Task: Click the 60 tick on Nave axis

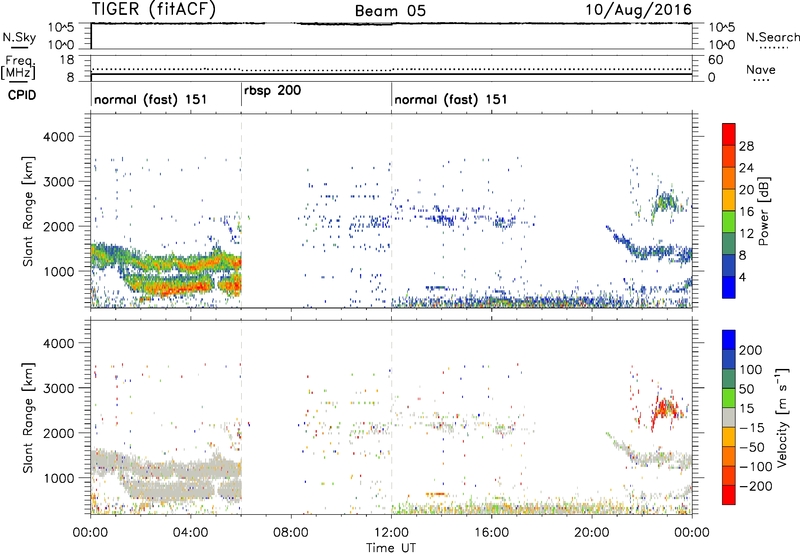Action: pos(715,60)
